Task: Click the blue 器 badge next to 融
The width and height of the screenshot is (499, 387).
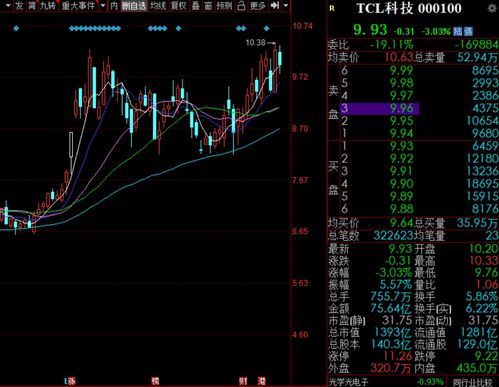Action: coord(468,31)
